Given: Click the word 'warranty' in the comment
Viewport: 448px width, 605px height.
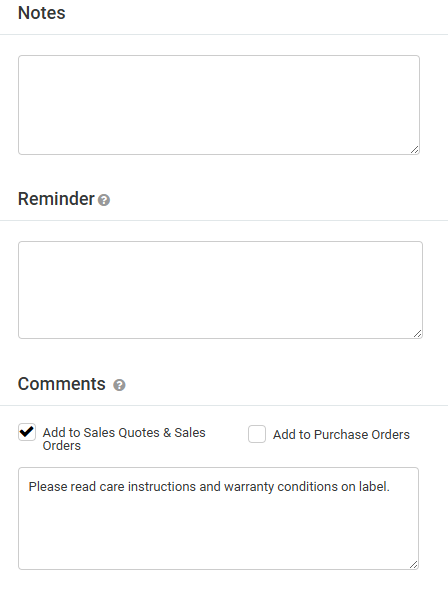Looking at the screenshot, I should [x=249, y=487].
